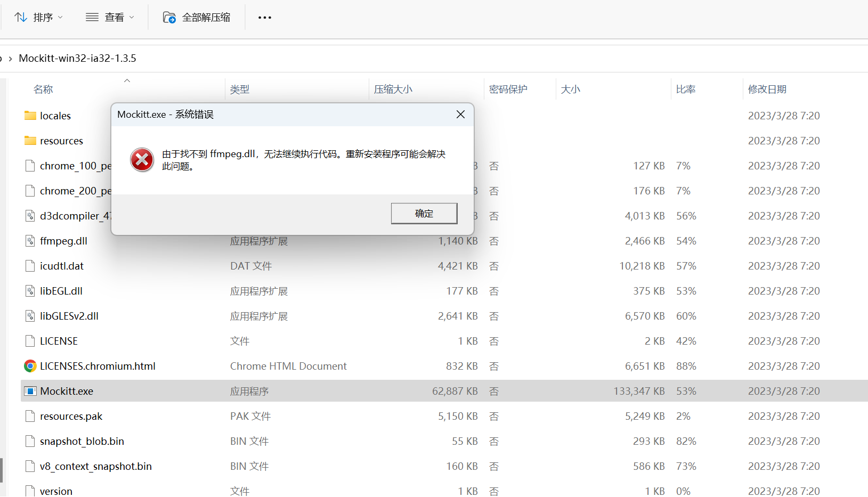Select Mockitt.exe file name
Screen dimensions: 868x497
point(67,391)
